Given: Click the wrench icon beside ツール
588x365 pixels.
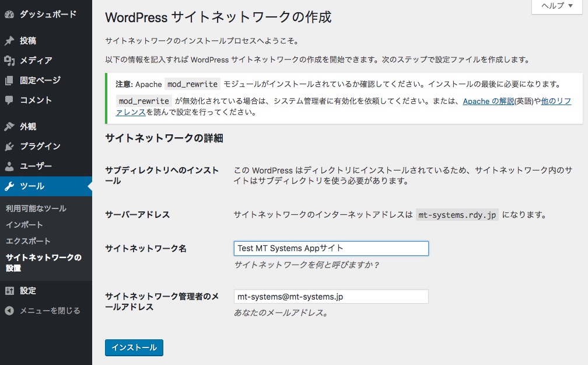Looking at the screenshot, I should pos(9,186).
